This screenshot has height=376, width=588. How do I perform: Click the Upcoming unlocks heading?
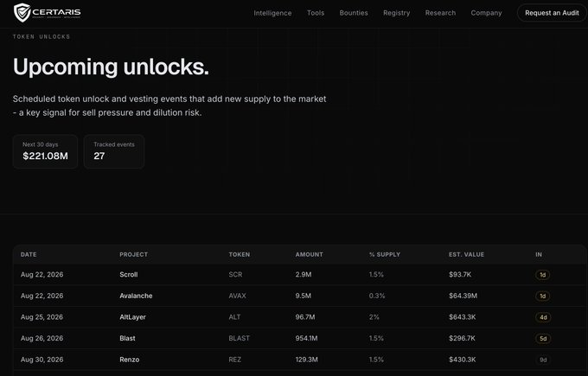tap(111, 67)
